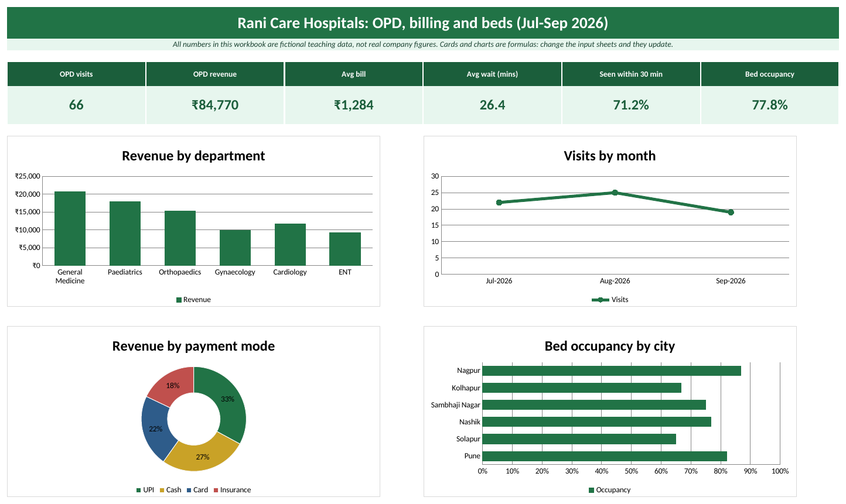The height and width of the screenshot is (504, 846).
Task: Select the "Avg bill" card header
Action: [354, 74]
